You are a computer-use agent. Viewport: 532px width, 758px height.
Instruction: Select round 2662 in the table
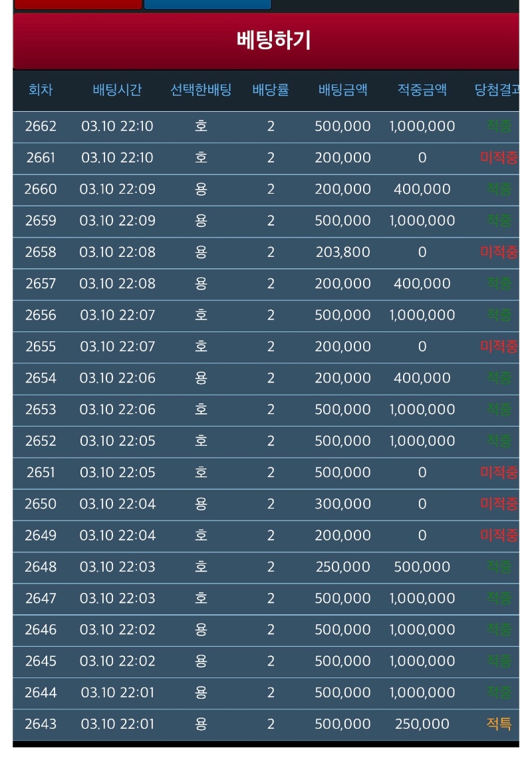click(x=41, y=126)
